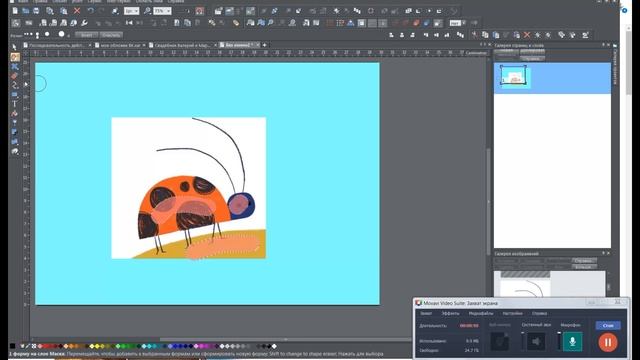This screenshot has width=640, height=360.
Task: Open the Медиафайлы menu in Movavi window
Action: click(x=481, y=313)
